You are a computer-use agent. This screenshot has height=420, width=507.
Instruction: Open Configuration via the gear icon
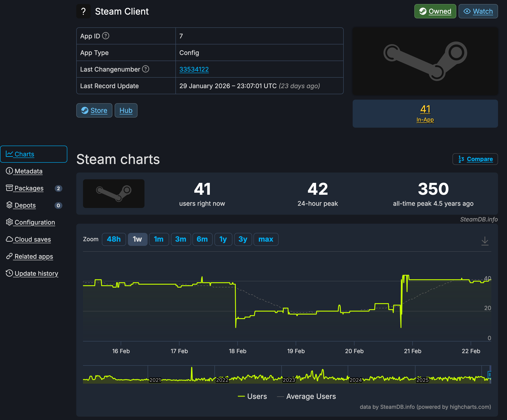(9, 222)
